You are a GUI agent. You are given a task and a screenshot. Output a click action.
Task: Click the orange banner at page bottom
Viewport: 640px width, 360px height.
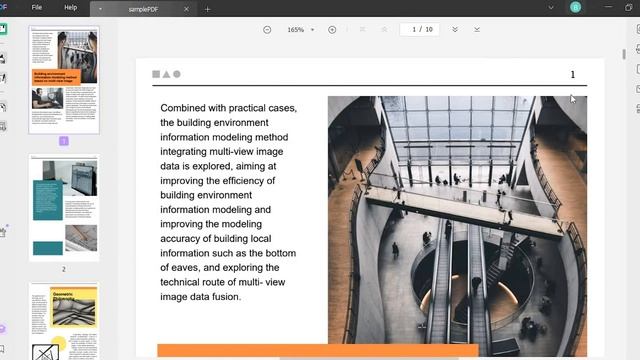[318, 350]
